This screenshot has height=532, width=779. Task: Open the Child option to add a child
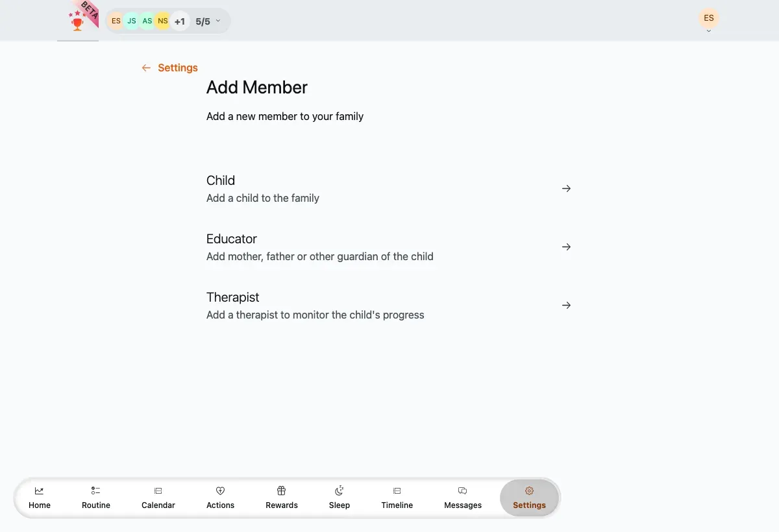389,188
